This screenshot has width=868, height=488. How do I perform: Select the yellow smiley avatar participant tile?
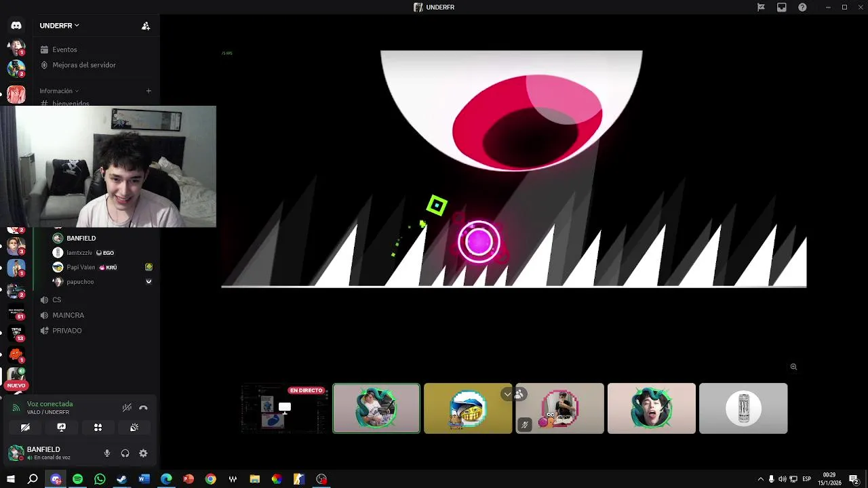[x=468, y=408]
